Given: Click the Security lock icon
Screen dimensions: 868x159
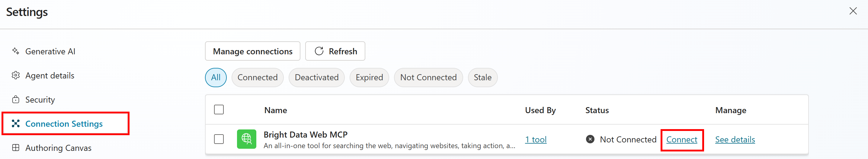Looking at the screenshot, I should 15,100.
